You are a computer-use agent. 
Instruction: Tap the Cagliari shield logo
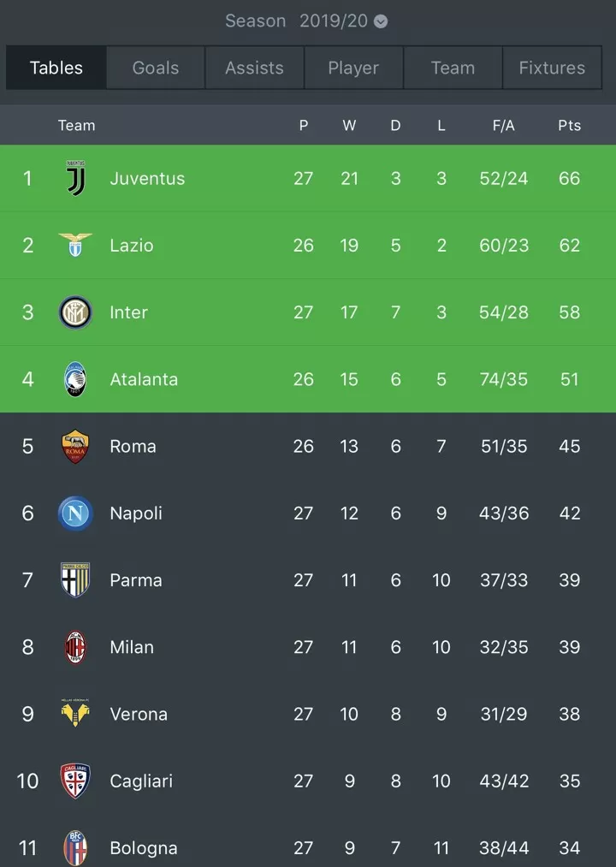[75, 781]
